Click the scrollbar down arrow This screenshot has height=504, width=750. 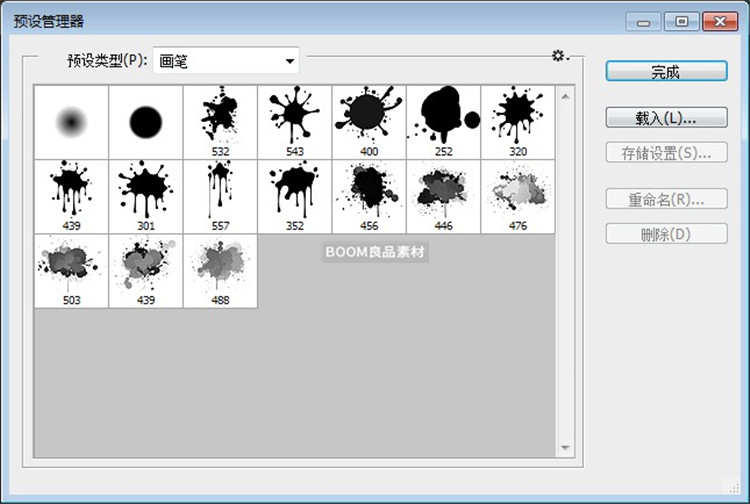[x=565, y=448]
